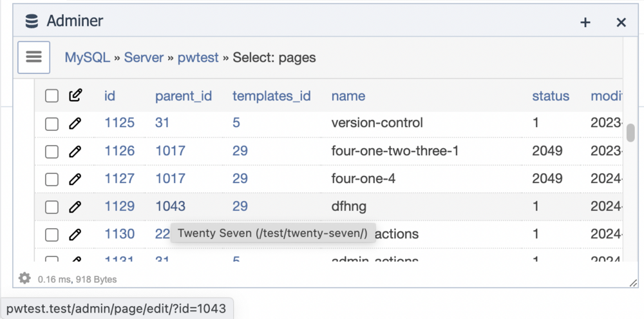Toggle the select-all checkbox in header row
This screenshot has height=319, width=644.
point(52,96)
